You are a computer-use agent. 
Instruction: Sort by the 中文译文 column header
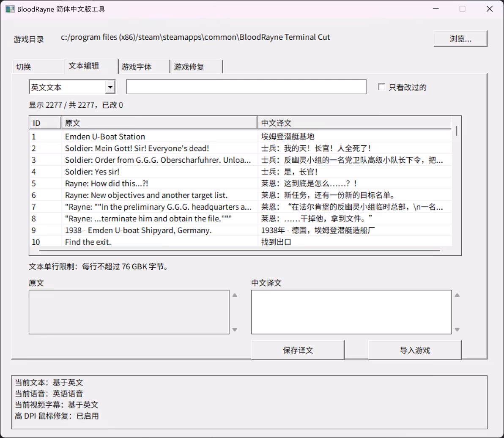[354, 123]
